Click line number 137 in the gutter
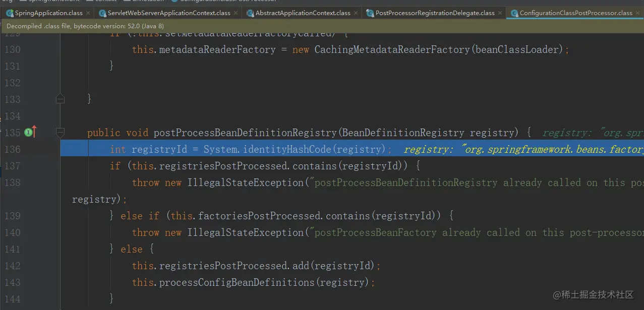Image resolution: width=644 pixels, height=310 pixels. coord(13,166)
